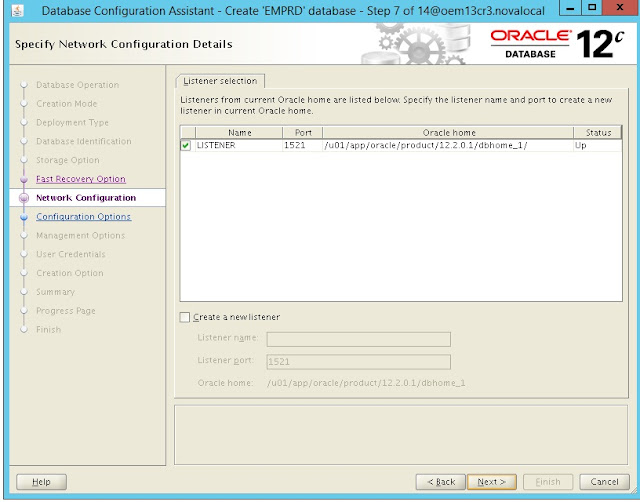Click the Java icon in the title bar
This screenshot has height=502, width=640.
(x=18, y=10)
